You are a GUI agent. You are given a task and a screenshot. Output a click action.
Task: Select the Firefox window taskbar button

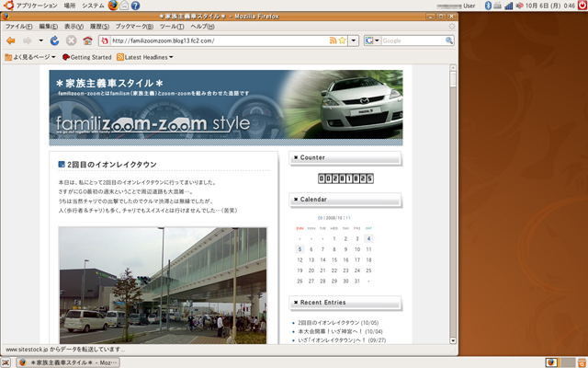tap(68, 362)
